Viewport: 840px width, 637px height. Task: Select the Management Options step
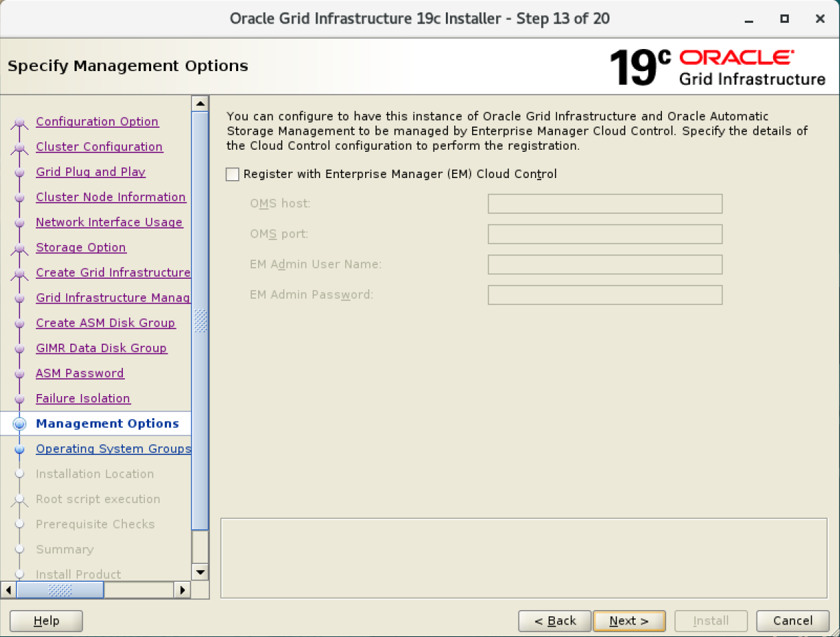107,424
